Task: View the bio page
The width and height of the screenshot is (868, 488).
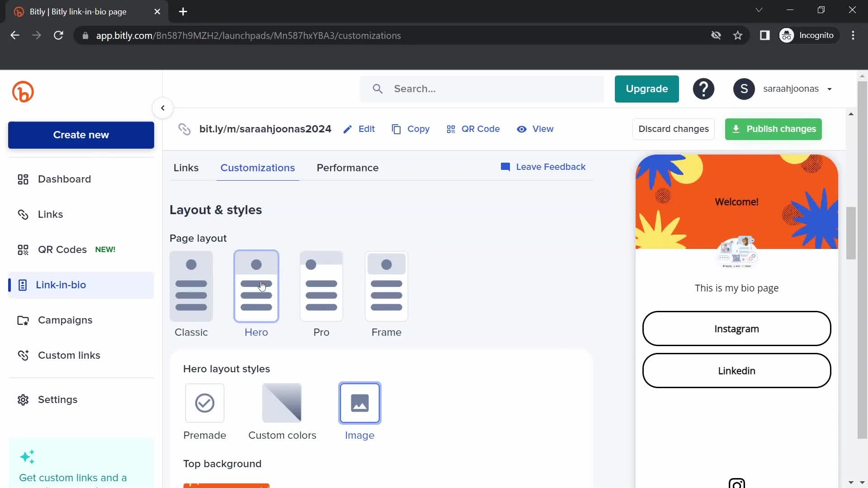Action: [x=535, y=129]
